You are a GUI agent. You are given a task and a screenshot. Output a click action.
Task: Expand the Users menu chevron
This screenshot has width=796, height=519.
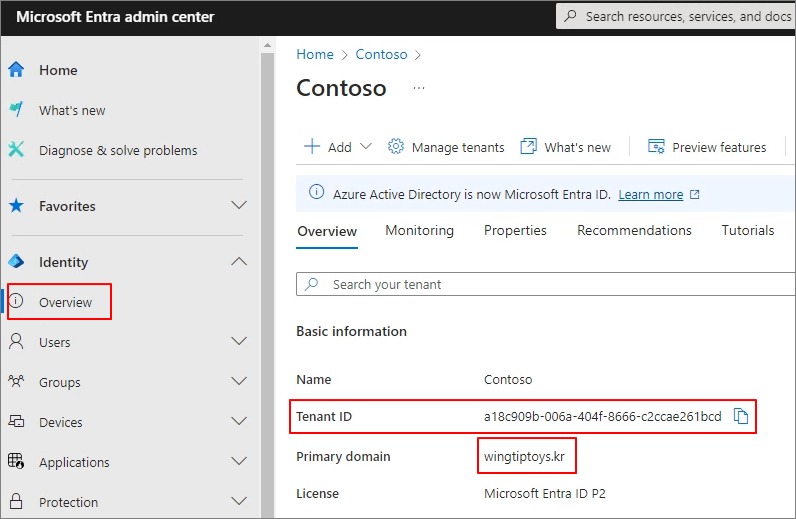click(239, 341)
